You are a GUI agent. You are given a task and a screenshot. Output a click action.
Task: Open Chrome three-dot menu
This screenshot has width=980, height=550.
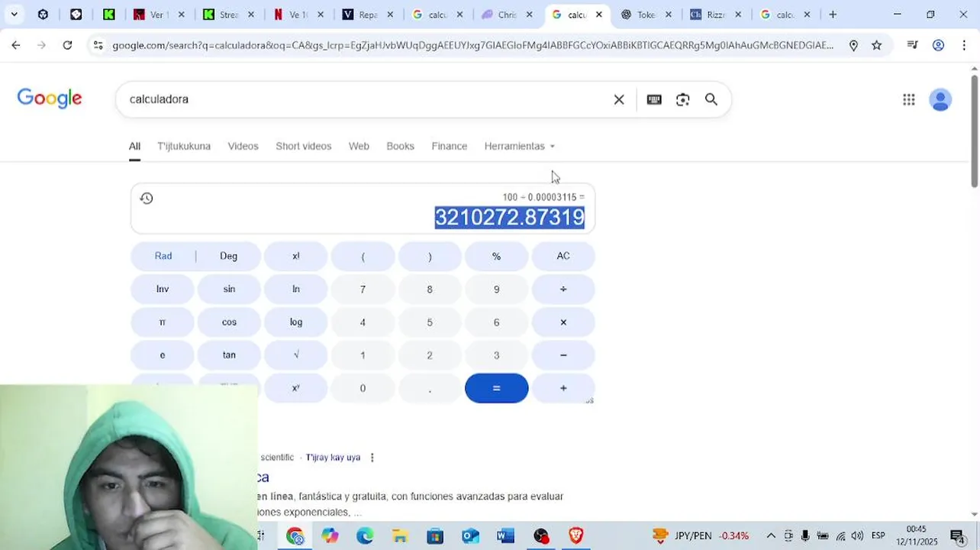pyautogui.click(x=964, y=45)
